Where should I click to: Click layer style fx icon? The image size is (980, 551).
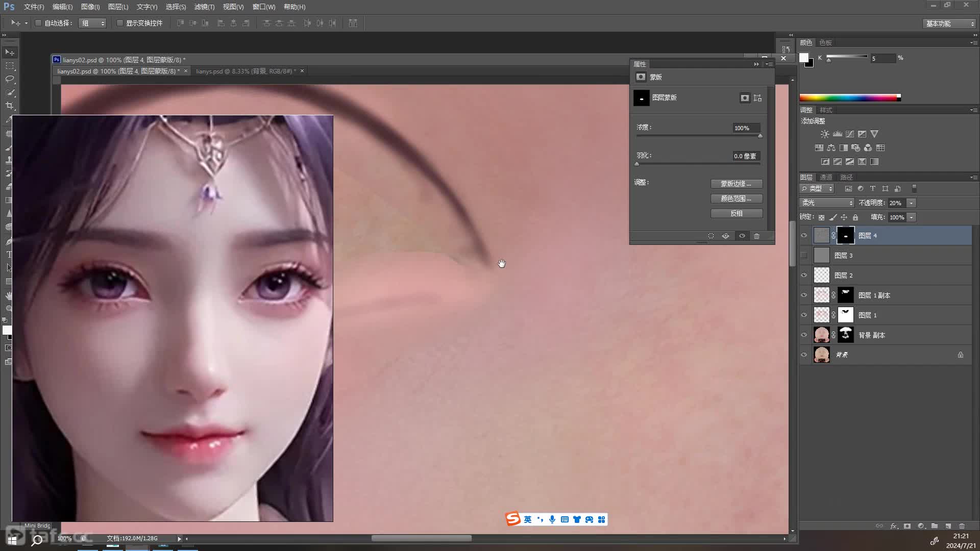click(893, 526)
